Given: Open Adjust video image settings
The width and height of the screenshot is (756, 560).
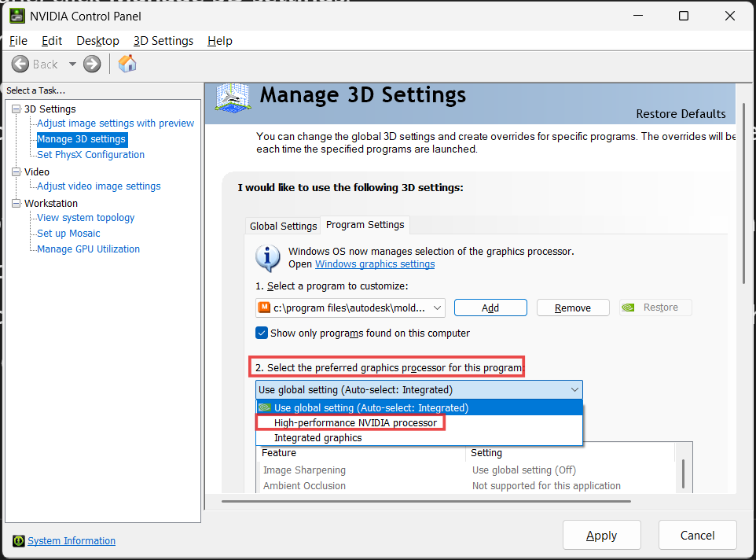Looking at the screenshot, I should pyautogui.click(x=99, y=186).
